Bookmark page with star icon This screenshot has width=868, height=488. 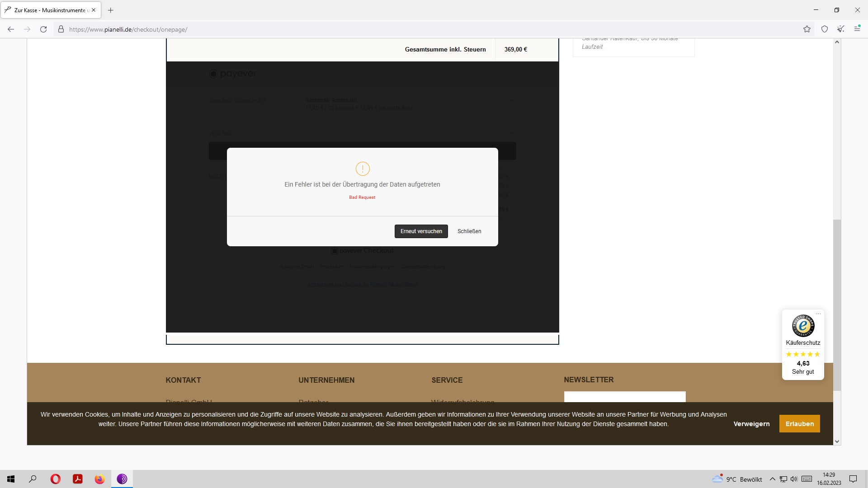[x=807, y=29]
